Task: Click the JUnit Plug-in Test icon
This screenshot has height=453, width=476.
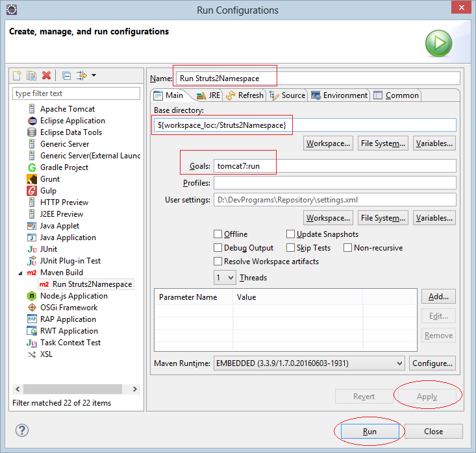Action: pos(32,261)
